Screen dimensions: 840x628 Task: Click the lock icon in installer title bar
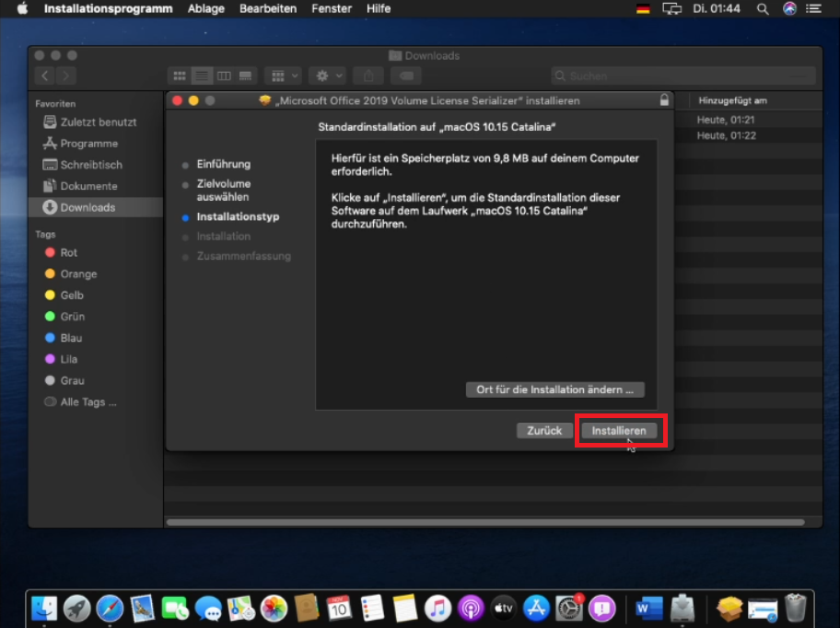tap(664, 100)
